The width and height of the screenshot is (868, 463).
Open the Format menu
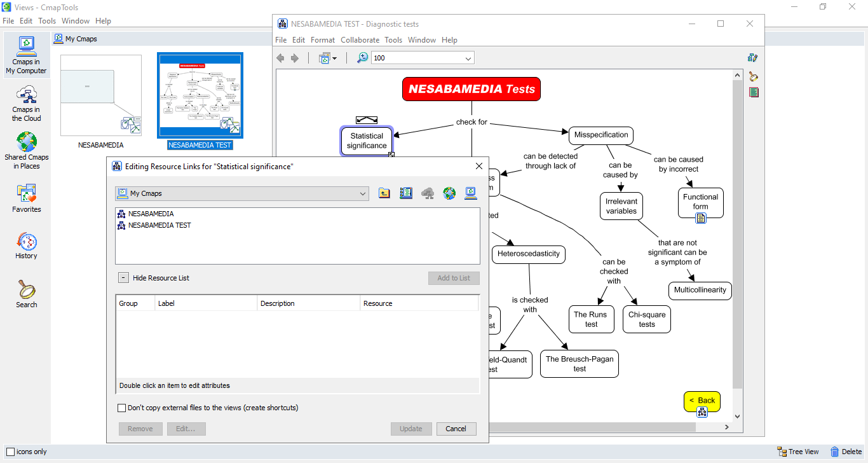tap(323, 39)
